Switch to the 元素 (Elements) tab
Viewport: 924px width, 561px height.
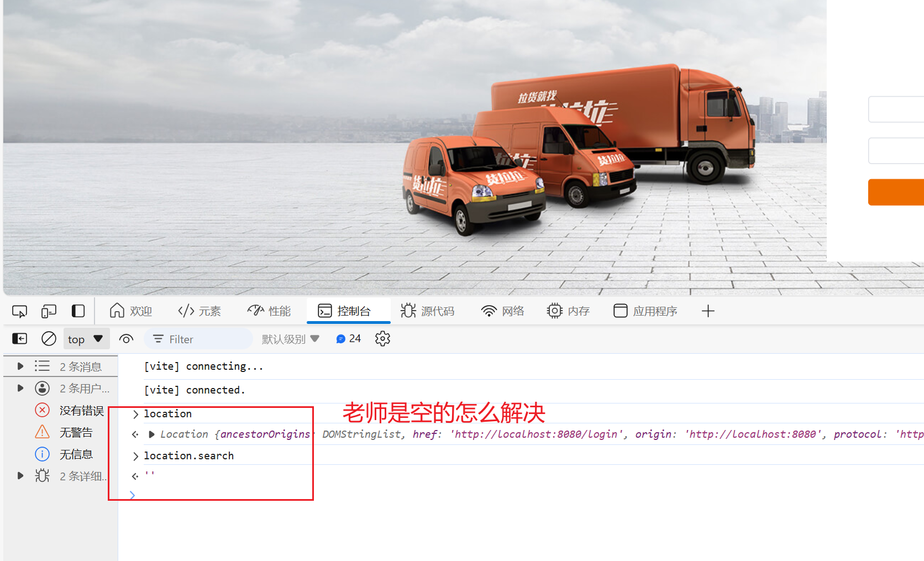(200, 311)
